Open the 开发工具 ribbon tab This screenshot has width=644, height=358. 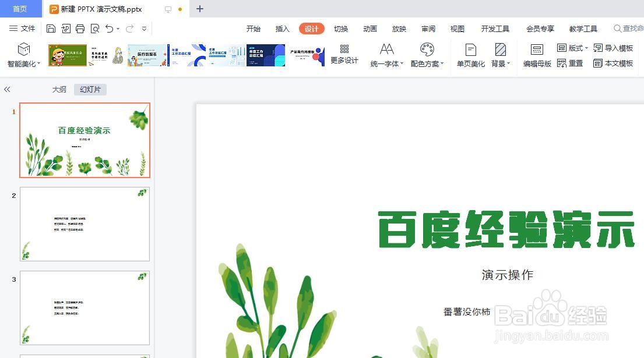tap(495, 29)
